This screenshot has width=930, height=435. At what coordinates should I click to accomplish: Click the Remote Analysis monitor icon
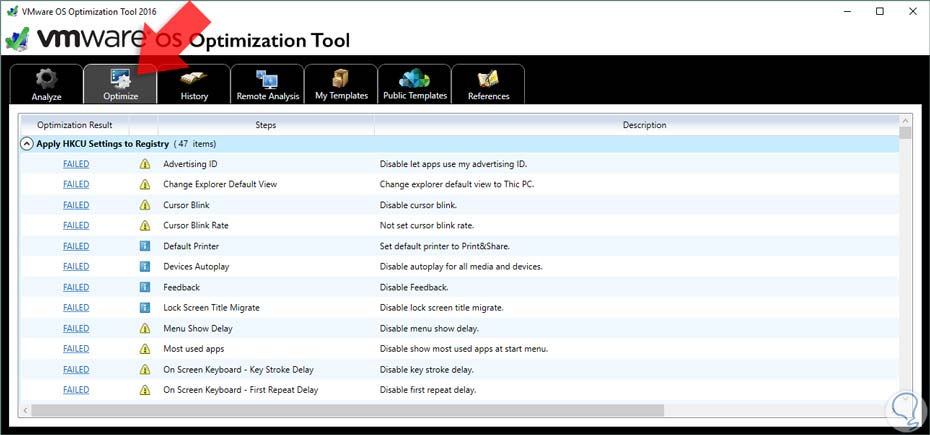click(x=267, y=79)
